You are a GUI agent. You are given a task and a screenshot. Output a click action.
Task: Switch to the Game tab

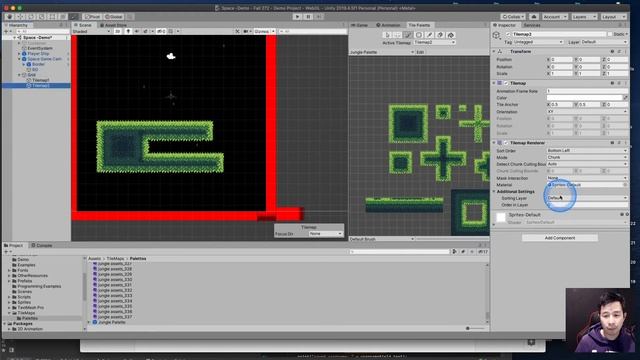[360, 25]
